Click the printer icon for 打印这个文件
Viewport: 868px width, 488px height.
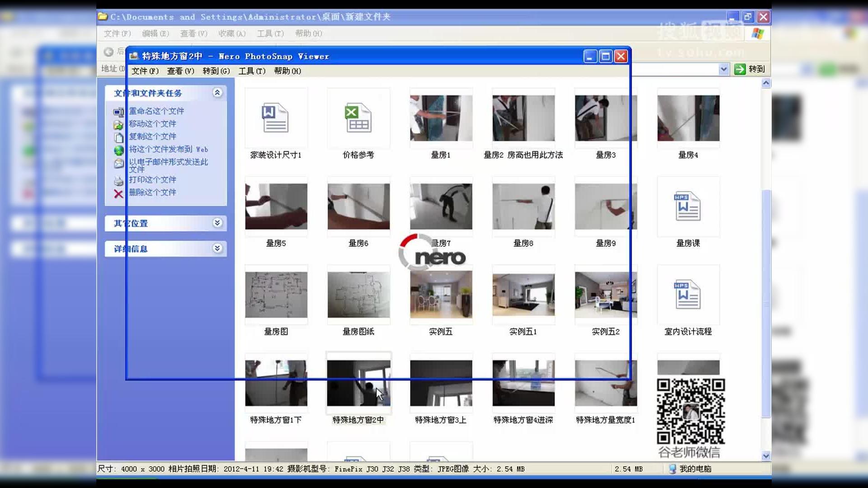pyautogui.click(x=118, y=181)
